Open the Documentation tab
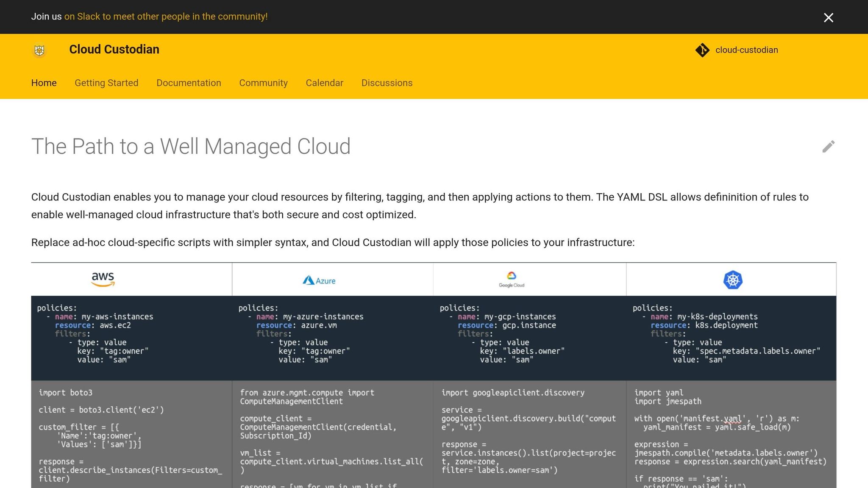This screenshot has width=868, height=488. (x=189, y=83)
